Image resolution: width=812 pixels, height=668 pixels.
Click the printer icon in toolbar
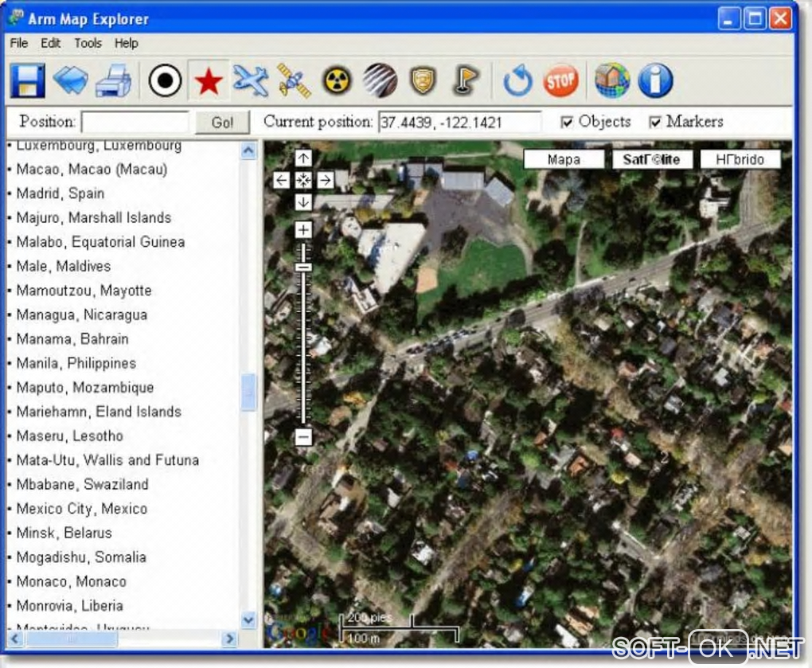click(x=114, y=81)
